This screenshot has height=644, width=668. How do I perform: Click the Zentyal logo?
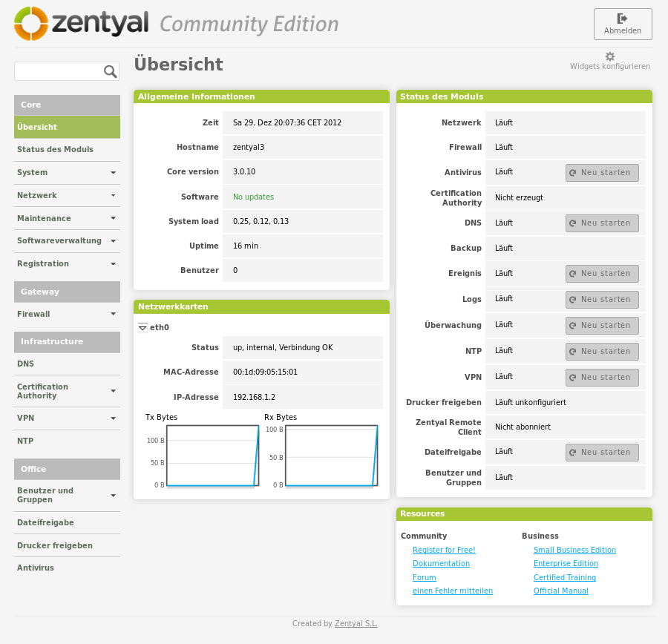click(x=82, y=24)
